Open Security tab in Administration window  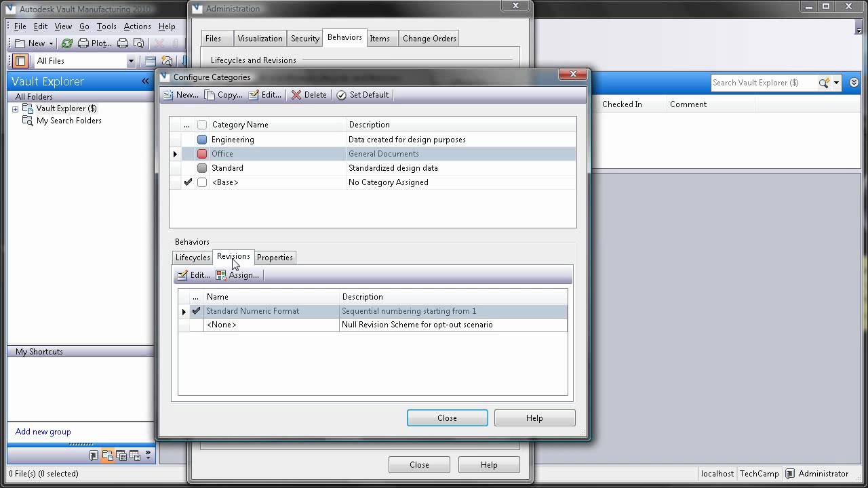tap(305, 39)
